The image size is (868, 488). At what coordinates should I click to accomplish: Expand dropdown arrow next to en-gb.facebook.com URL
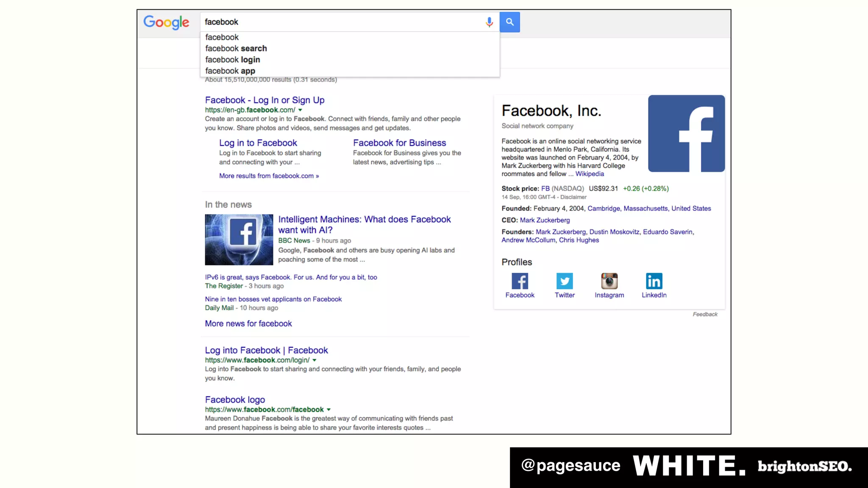point(300,110)
